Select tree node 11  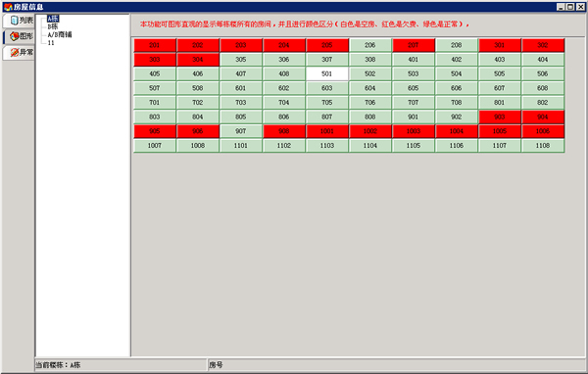coord(51,43)
